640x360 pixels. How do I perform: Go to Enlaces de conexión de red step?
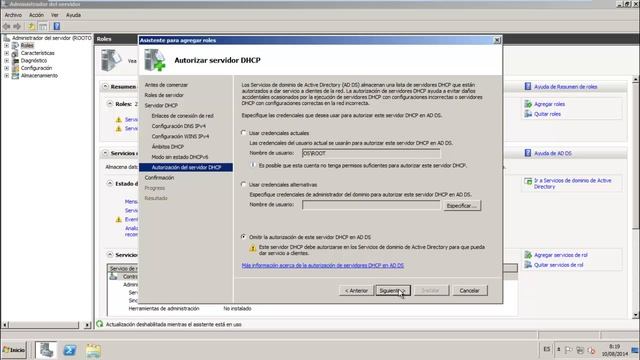click(x=182, y=116)
